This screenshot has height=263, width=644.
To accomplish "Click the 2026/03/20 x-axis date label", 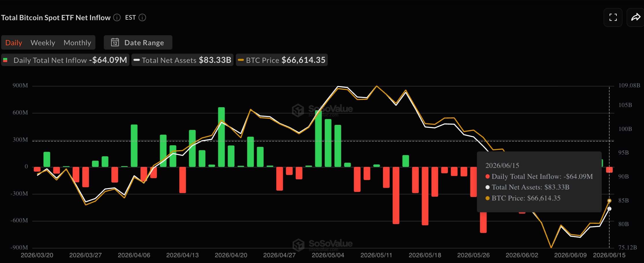I will [x=37, y=255].
